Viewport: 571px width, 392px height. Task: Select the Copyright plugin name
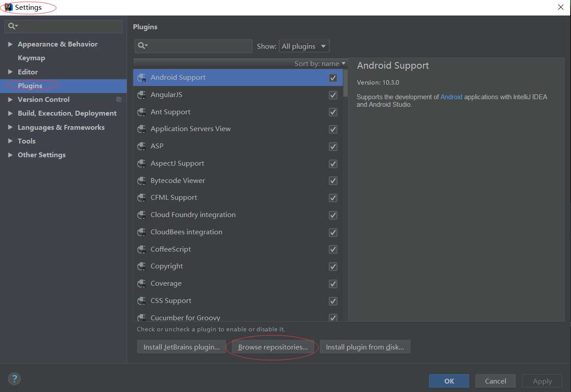tap(167, 266)
